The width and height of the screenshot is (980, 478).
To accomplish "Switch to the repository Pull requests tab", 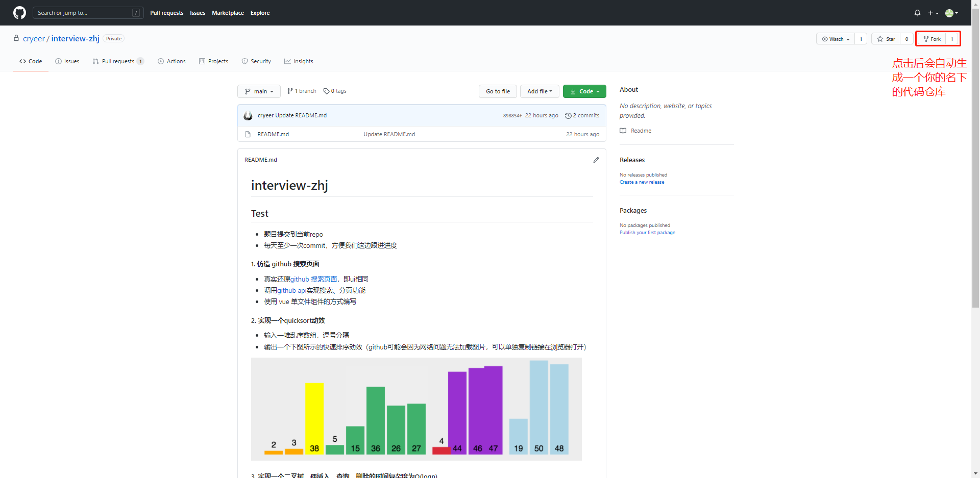I will pyautogui.click(x=118, y=61).
